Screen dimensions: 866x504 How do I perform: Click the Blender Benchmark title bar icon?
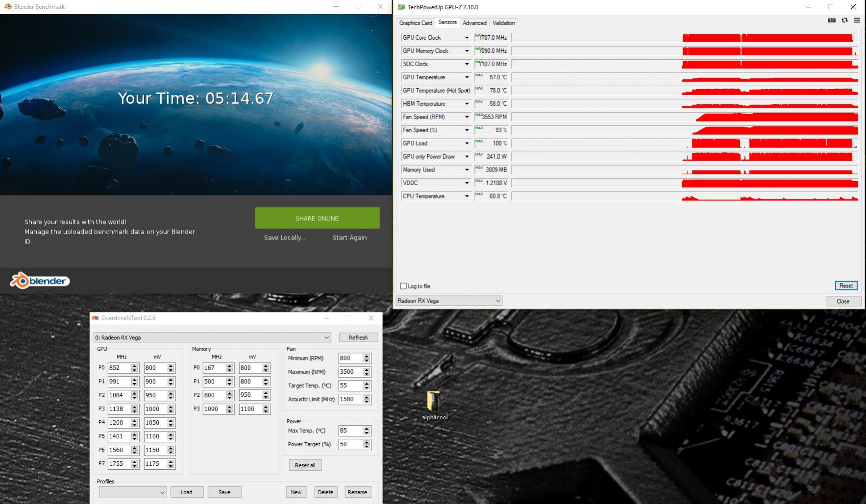coord(7,7)
